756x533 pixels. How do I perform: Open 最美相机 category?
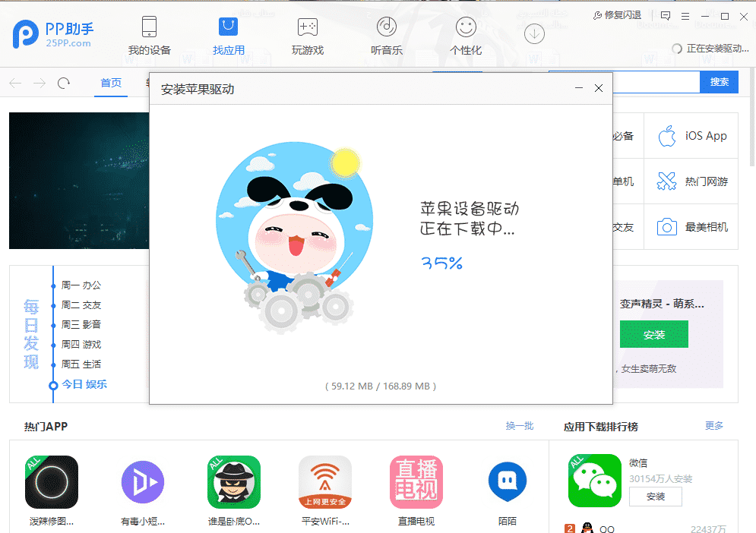pyautogui.click(x=691, y=227)
